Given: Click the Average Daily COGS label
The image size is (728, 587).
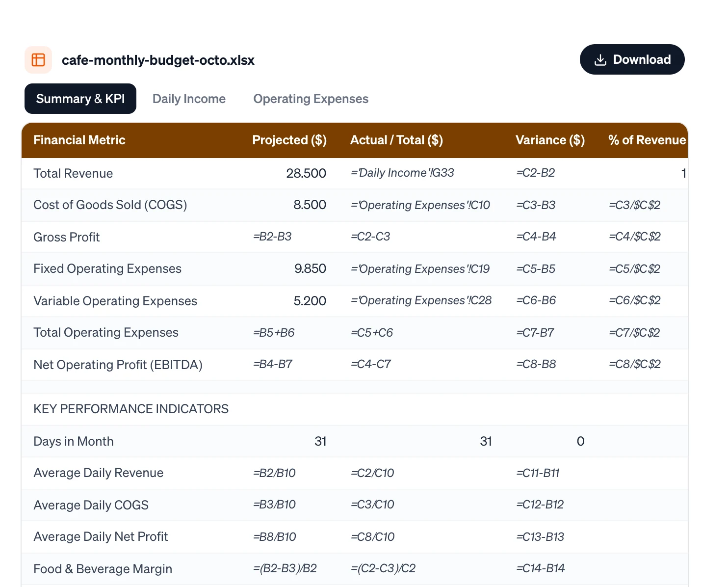Looking at the screenshot, I should click(x=91, y=505).
